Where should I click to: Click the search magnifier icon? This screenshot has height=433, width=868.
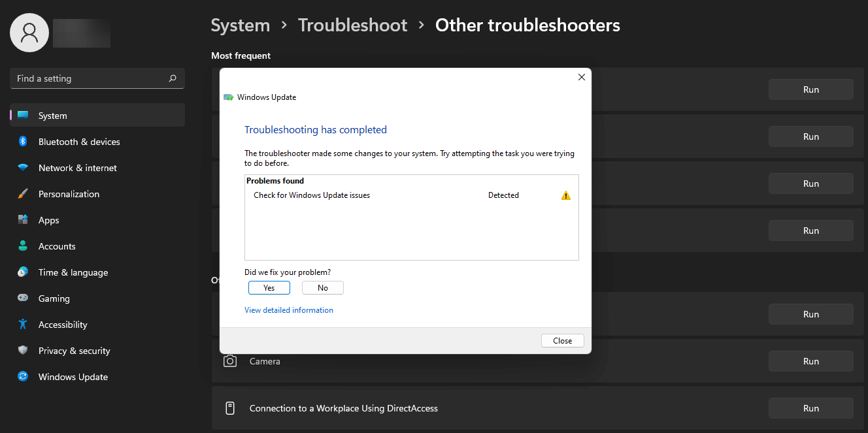(x=173, y=78)
